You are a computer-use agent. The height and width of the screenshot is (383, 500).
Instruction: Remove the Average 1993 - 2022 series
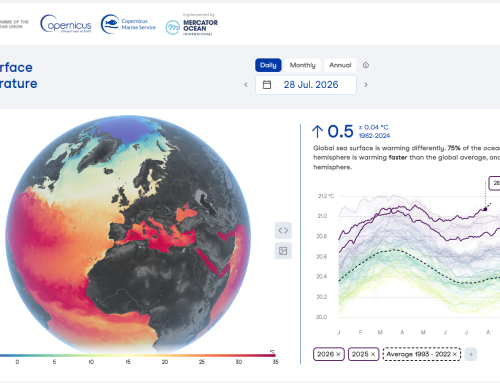[x=455, y=354]
